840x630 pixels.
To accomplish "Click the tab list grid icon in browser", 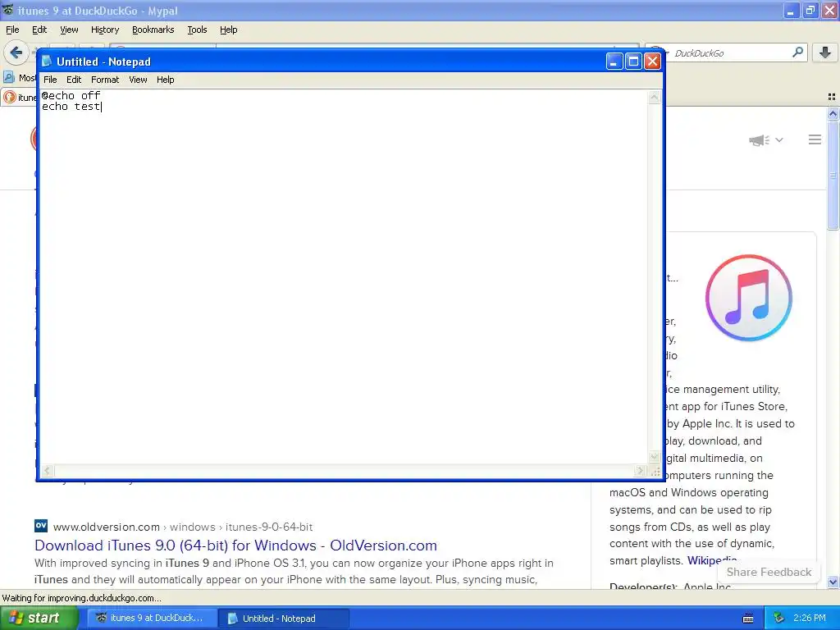I will pyautogui.click(x=832, y=97).
